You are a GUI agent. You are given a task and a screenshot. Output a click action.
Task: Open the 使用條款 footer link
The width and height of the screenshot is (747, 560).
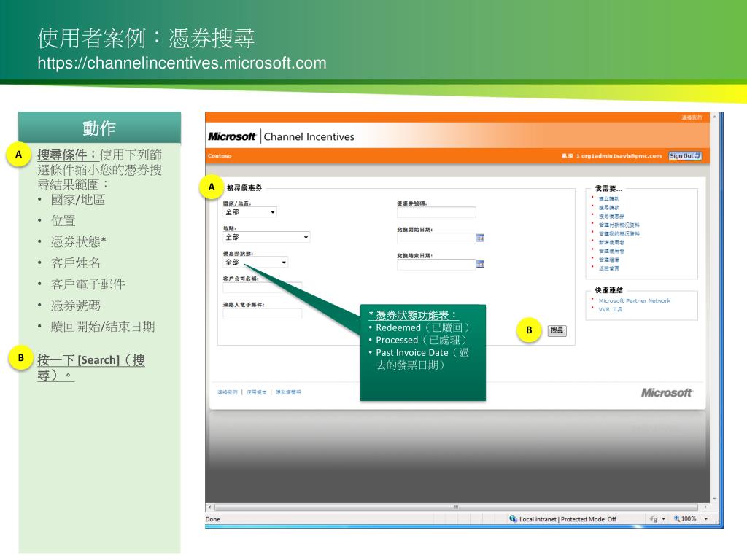[256, 392]
